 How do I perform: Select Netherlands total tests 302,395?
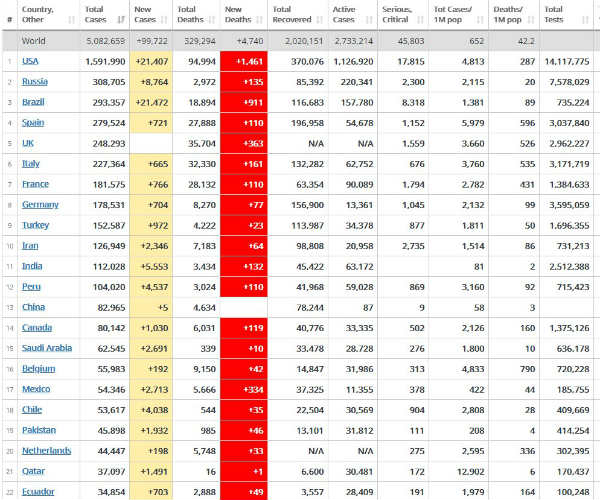pyautogui.click(x=573, y=451)
